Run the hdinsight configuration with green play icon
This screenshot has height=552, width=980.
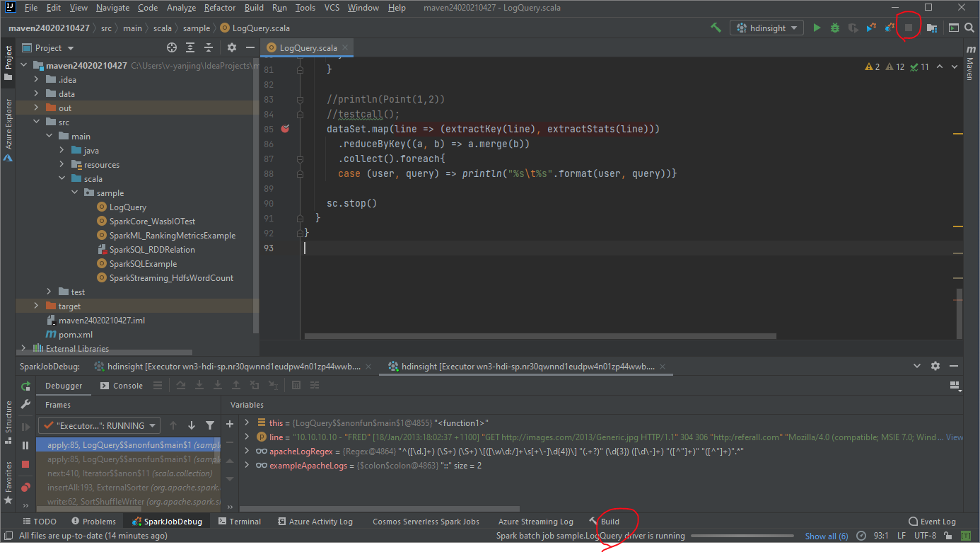pos(817,27)
